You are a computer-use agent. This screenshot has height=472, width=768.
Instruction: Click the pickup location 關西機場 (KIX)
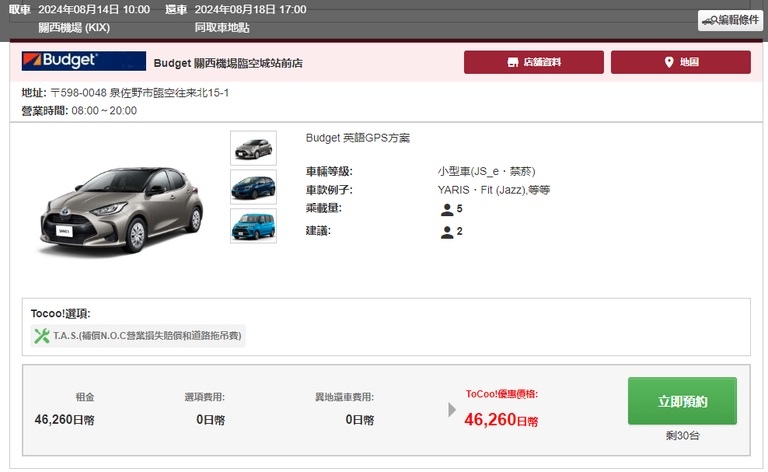74,27
